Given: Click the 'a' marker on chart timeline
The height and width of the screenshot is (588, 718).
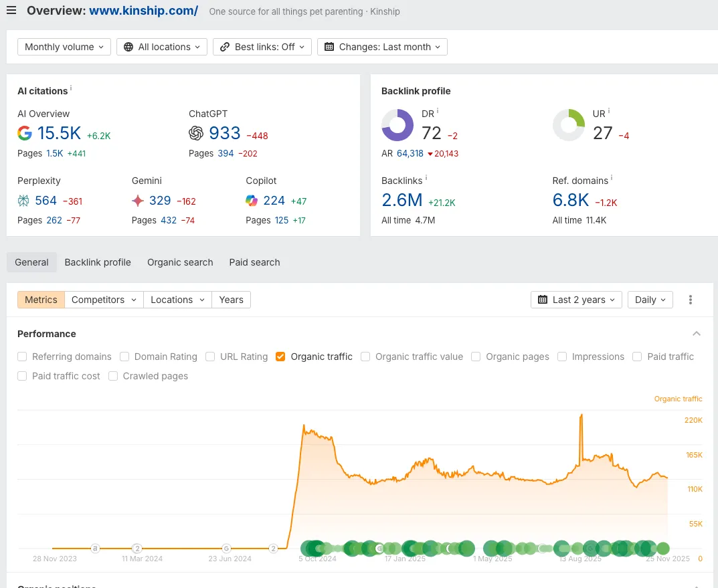Looking at the screenshot, I should [x=95, y=548].
